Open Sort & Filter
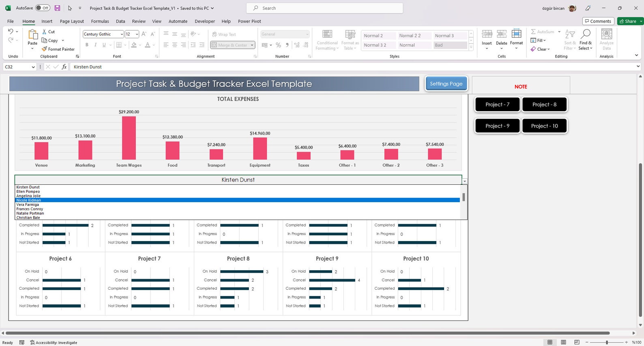 pos(570,40)
